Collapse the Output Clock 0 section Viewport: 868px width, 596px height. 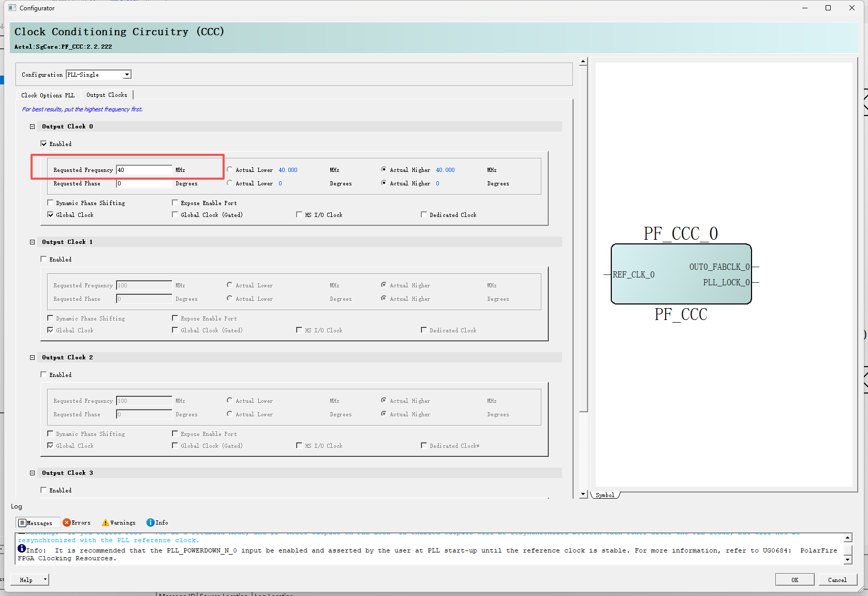point(32,126)
